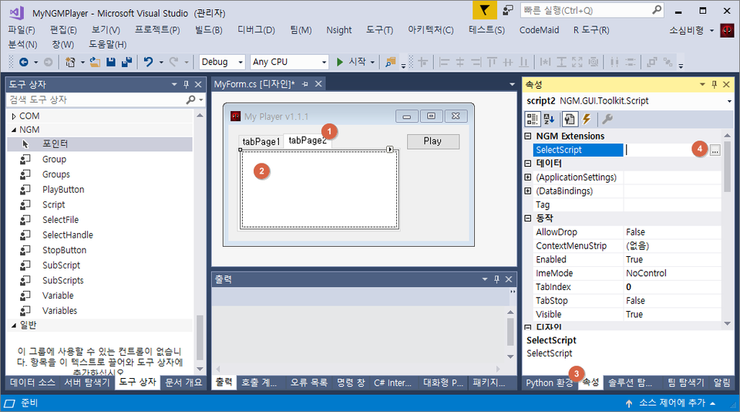Select the tabPage1 tab in the form

click(x=261, y=142)
